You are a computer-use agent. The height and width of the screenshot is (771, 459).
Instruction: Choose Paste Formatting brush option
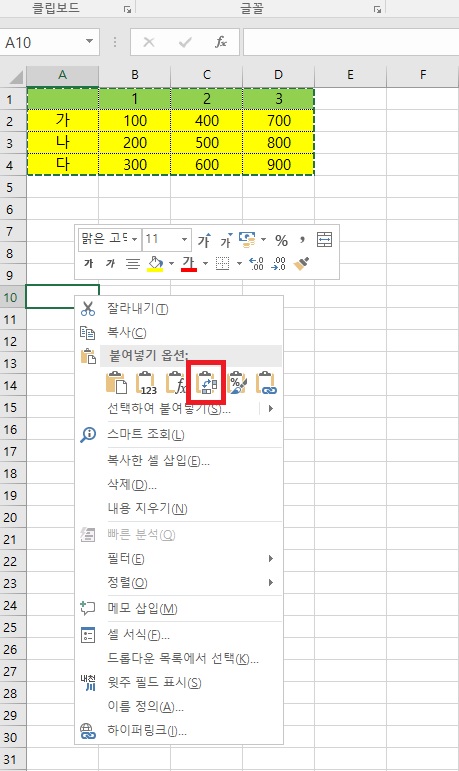(x=237, y=383)
